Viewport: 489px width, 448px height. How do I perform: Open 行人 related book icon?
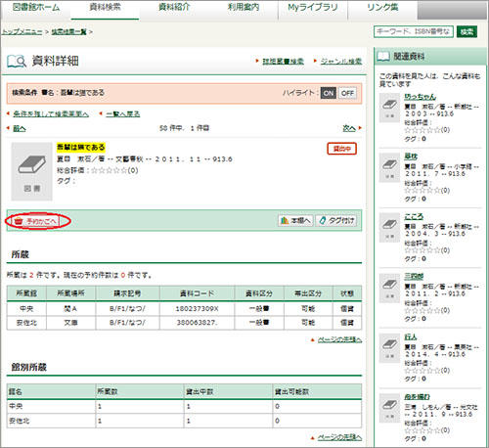click(389, 348)
